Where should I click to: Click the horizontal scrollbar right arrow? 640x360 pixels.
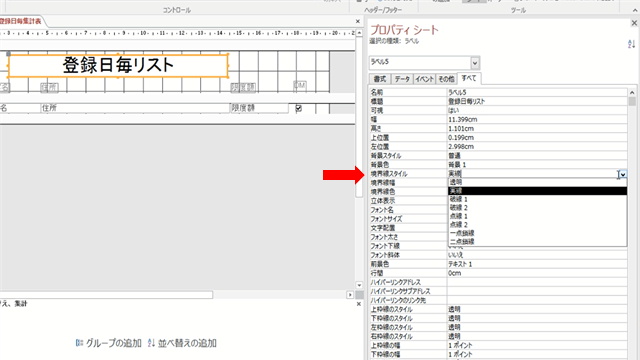click(350, 294)
